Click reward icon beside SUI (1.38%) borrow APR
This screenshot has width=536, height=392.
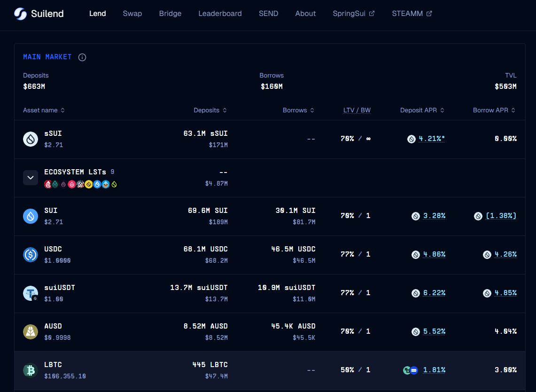tap(478, 216)
